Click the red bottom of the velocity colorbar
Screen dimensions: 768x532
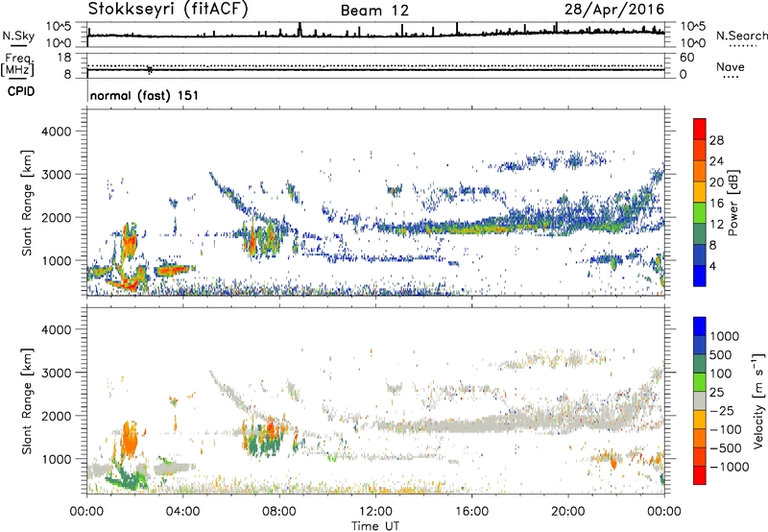(x=700, y=475)
